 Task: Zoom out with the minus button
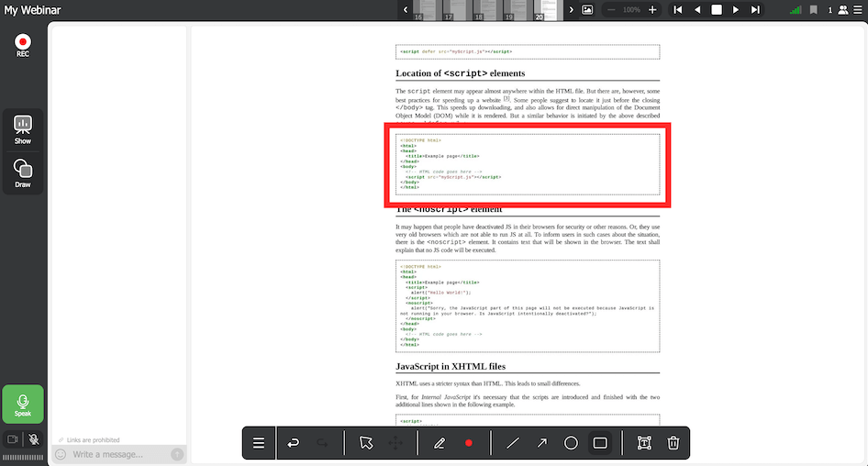[611, 10]
